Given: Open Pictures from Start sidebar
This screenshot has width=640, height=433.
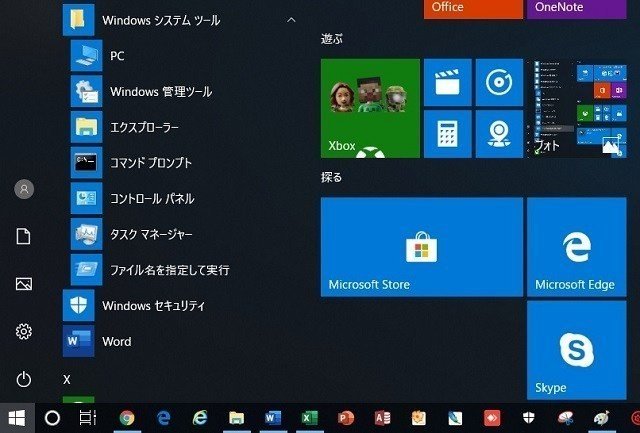Looking at the screenshot, I should (x=24, y=284).
